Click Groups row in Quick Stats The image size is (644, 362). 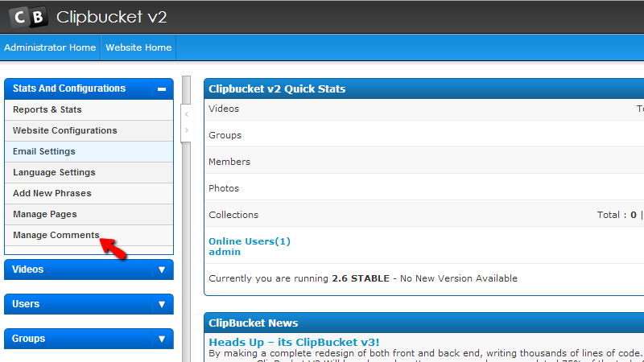(424, 135)
